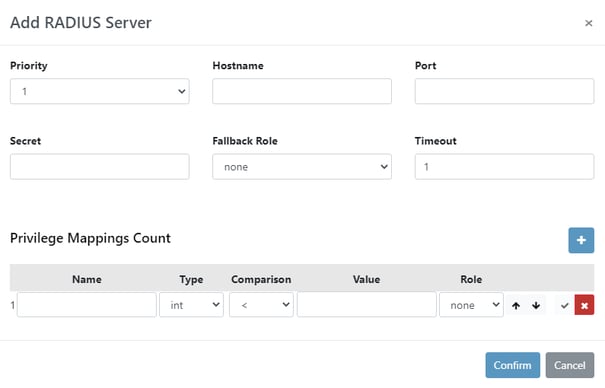Open the mapping Role dropdown
The width and height of the screenshot is (605, 388).
[471, 305]
